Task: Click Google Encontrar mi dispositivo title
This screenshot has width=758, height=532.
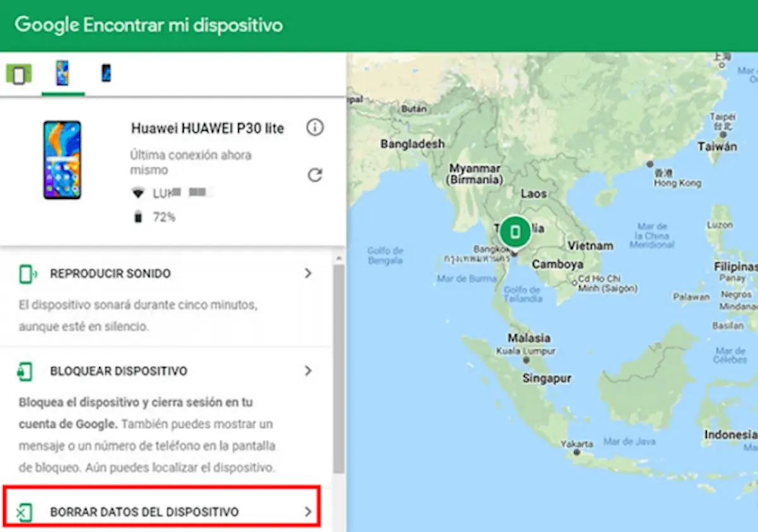Action: click(x=149, y=25)
